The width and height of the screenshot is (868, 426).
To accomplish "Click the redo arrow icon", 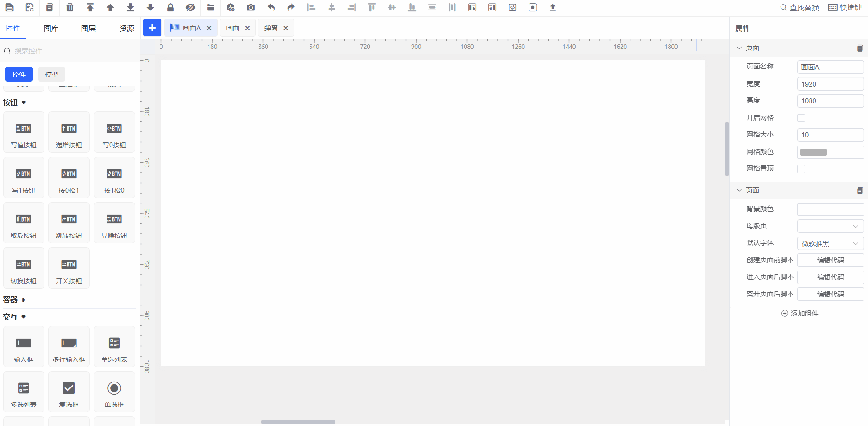I will click(x=291, y=7).
